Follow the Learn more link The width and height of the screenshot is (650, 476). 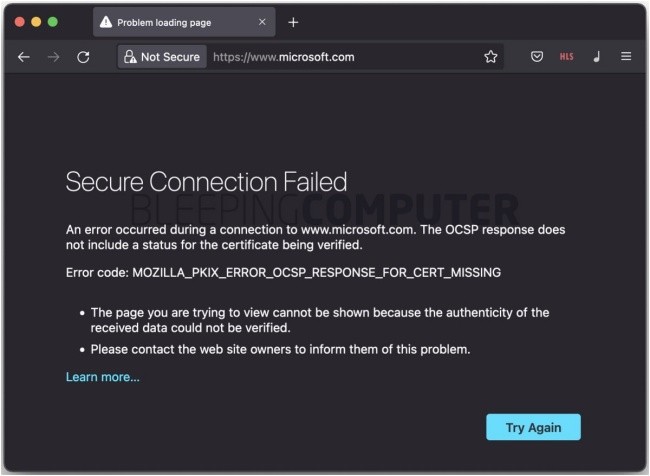[103, 377]
